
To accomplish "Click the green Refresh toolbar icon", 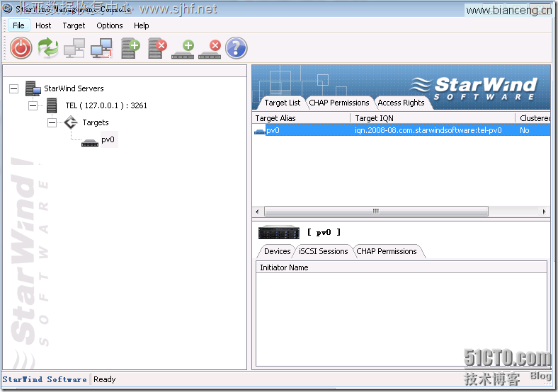I will [48, 48].
